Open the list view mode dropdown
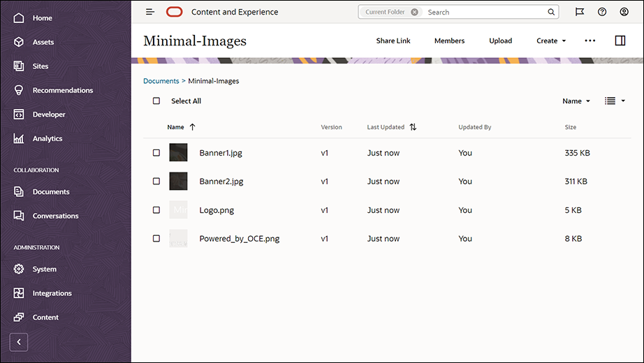The height and width of the screenshot is (363, 644). [x=615, y=101]
